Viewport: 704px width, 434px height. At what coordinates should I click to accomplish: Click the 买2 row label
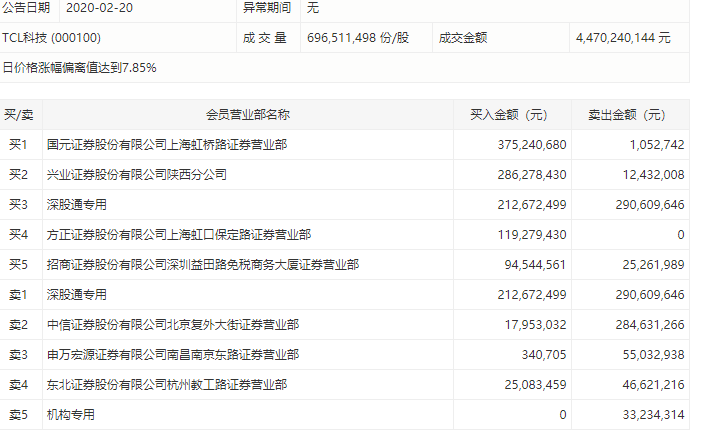click(x=18, y=175)
